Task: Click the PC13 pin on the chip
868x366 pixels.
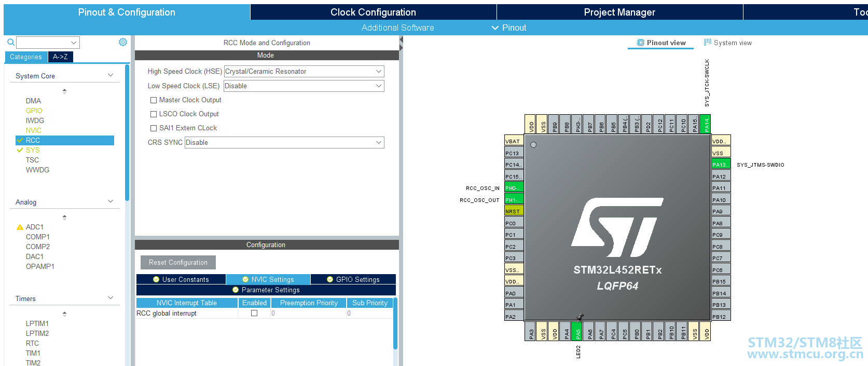Action: pos(514,153)
